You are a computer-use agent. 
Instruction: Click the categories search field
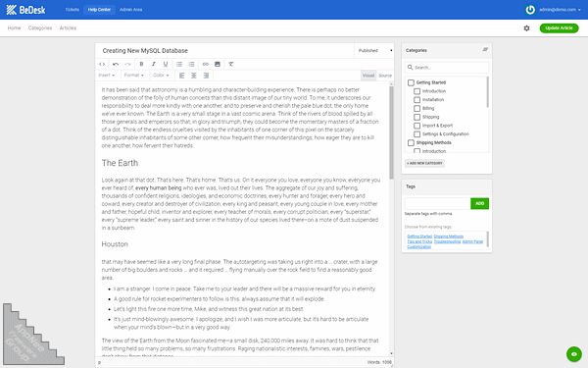pos(447,68)
